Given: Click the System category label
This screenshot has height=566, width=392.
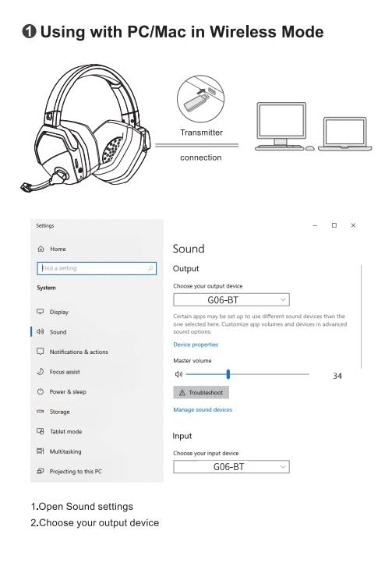Looking at the screenshot, I should 46,288.
